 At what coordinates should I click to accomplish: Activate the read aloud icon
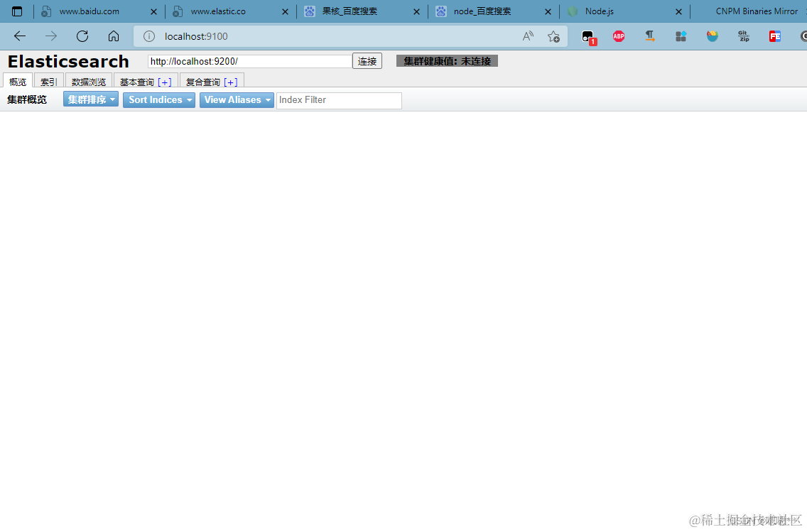(528, 36)
